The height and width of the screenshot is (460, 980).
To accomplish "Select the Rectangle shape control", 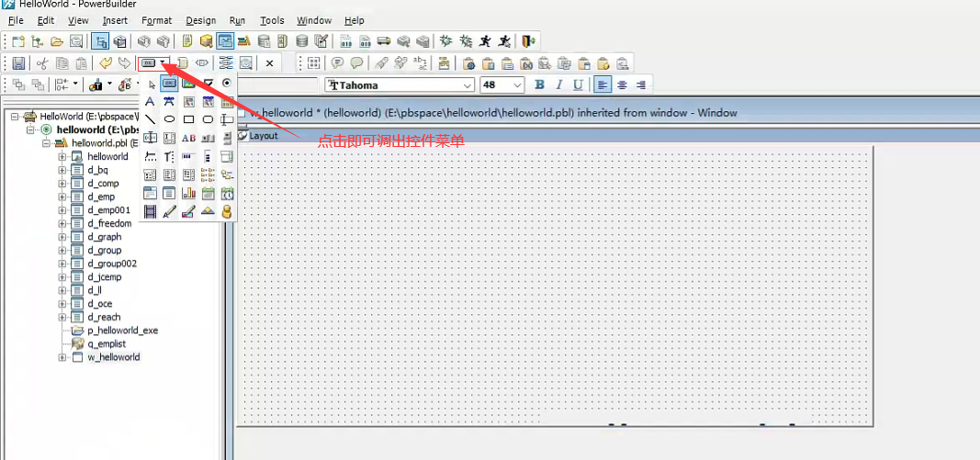I will 188,118.
